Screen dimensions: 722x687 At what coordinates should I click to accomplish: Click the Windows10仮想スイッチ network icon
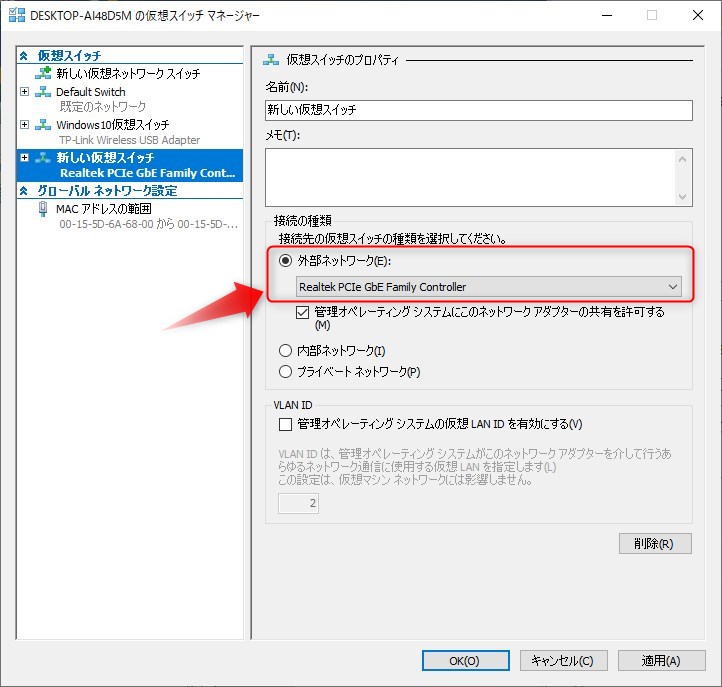point(43,124)
